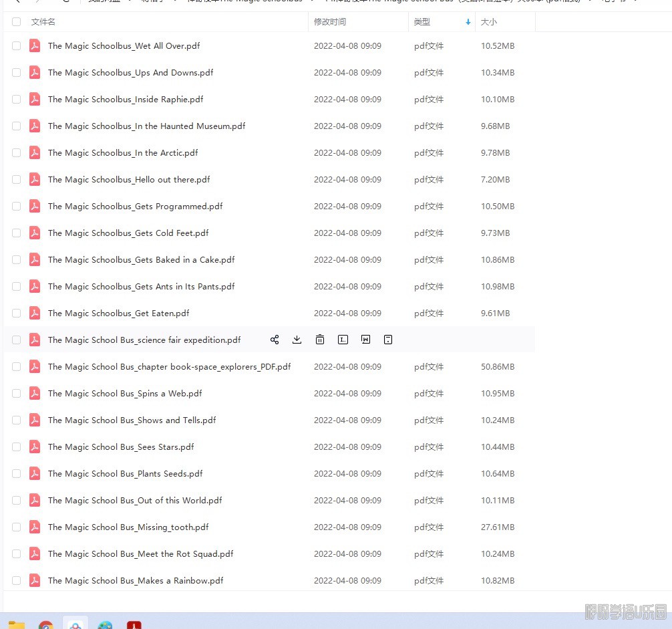Viewport: 672px width, 629px height.
Task: Open The Magic Schoolbus_Get Eaten.pdf
Action: point(119,313)
